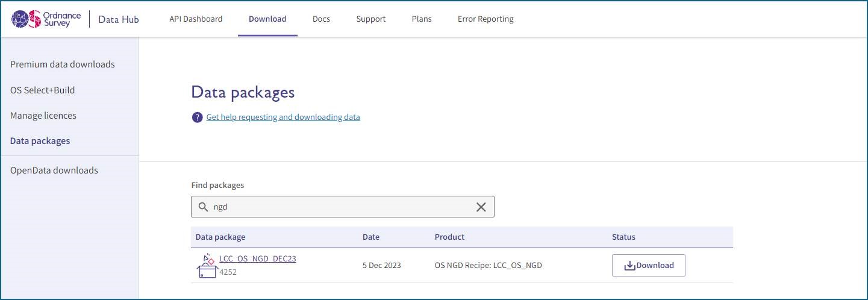This screenshot has height=300, width=868.
Task: Select Data packages in sidebar
Action: click(x=40, y=140)
